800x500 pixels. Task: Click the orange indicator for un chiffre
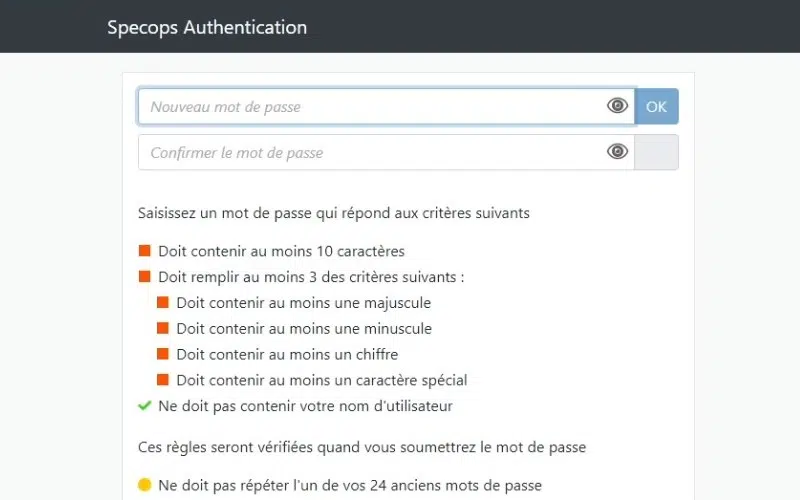pyautogui.click(x=163, y=354)
